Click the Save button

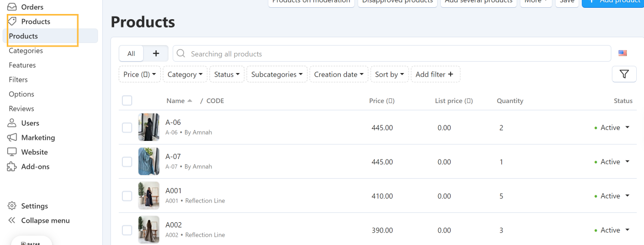pyautogui.click(x=567, y=2)
